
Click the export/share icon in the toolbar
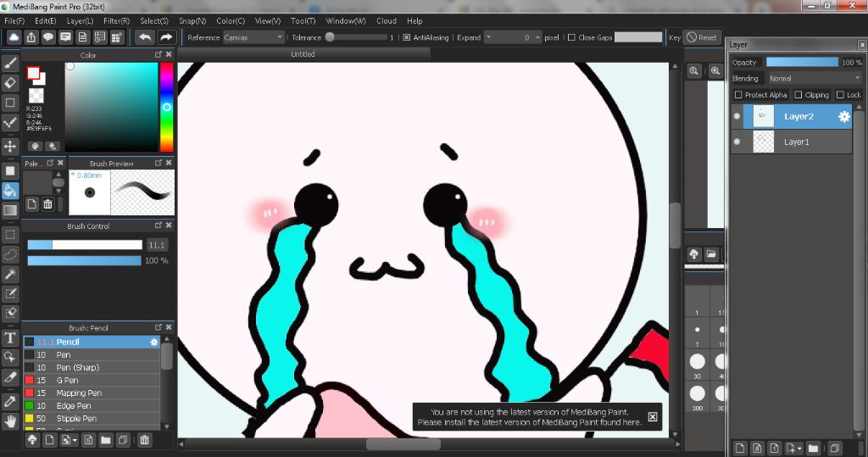tap(31, 37)
